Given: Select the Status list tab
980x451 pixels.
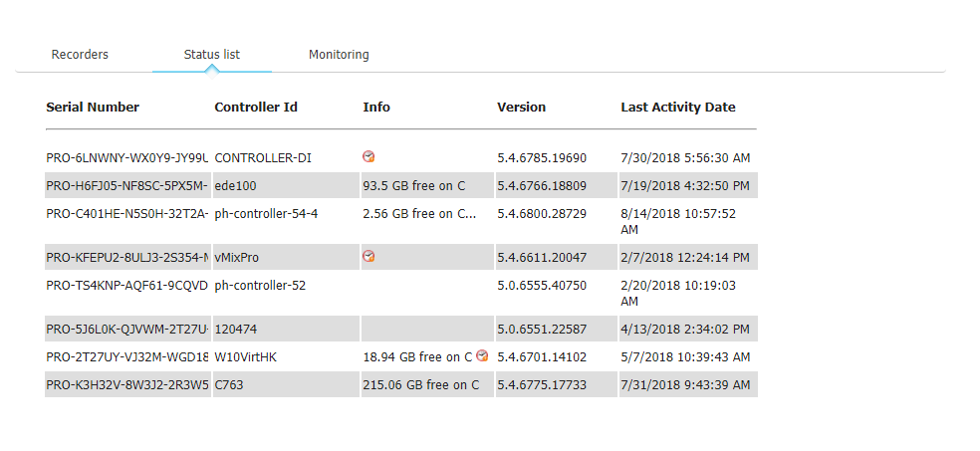Looking at the screenshot, I should (x=212, y=55).
